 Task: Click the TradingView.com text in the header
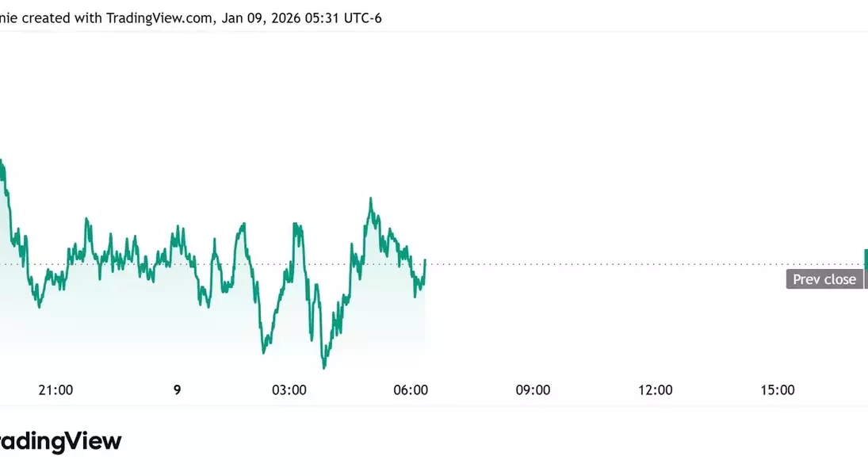pyautogui.click(x=159, y=17)
